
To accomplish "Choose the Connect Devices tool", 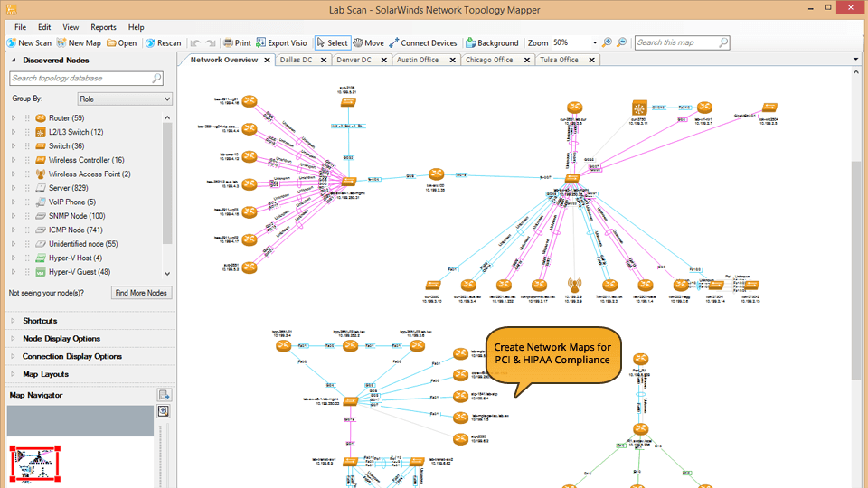I will click(x=423, y=42).
